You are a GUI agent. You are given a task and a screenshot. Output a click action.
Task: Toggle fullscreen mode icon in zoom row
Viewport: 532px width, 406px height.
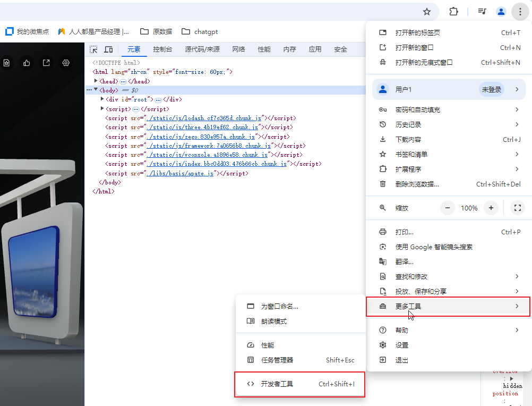(518, 208)
